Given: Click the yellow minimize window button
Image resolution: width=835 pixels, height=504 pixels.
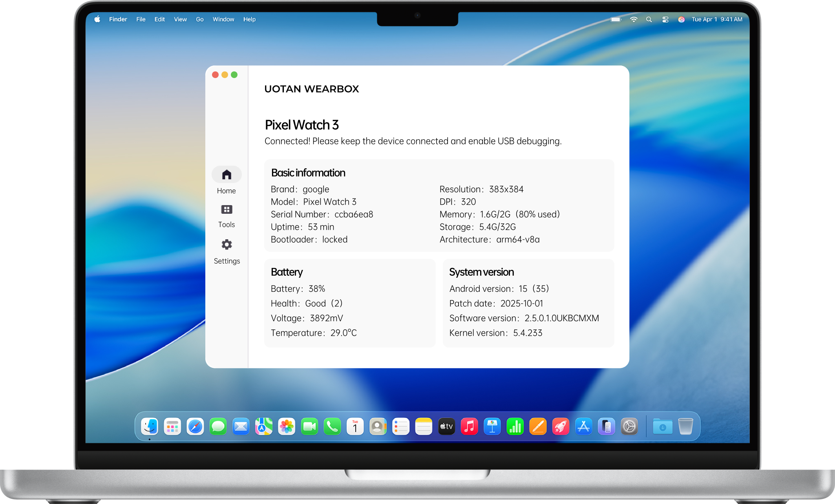Looking at the screenshot, I should tap(225, 75).
